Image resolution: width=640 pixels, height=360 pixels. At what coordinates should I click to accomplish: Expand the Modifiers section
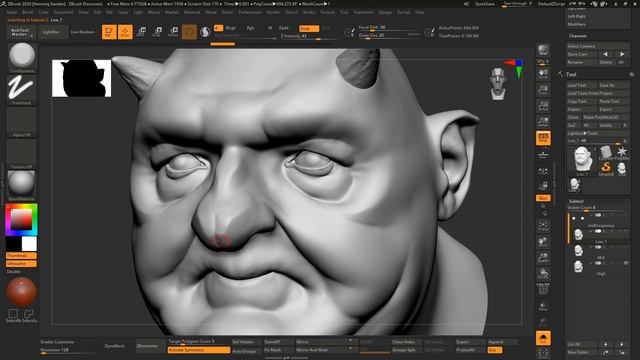tap(576, 24)
